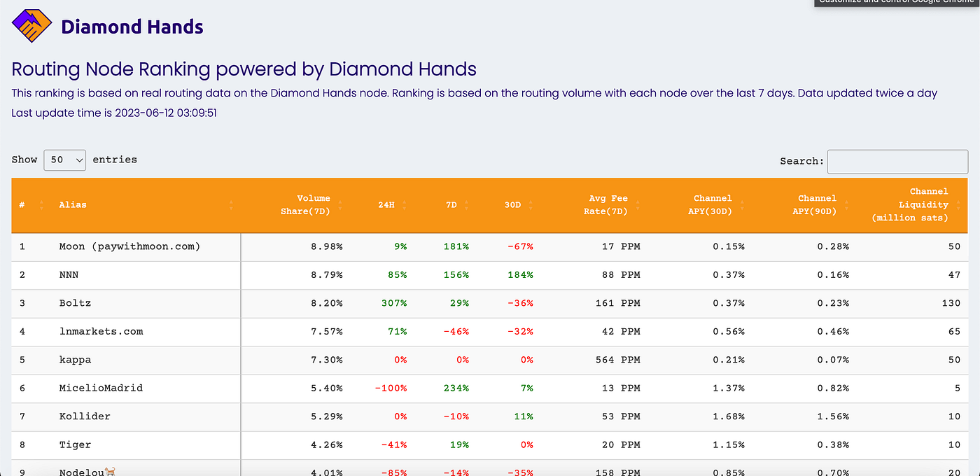
Task: Click MicelioMadrid 0.82% APY(90D) value
Action: pos(832,388)
